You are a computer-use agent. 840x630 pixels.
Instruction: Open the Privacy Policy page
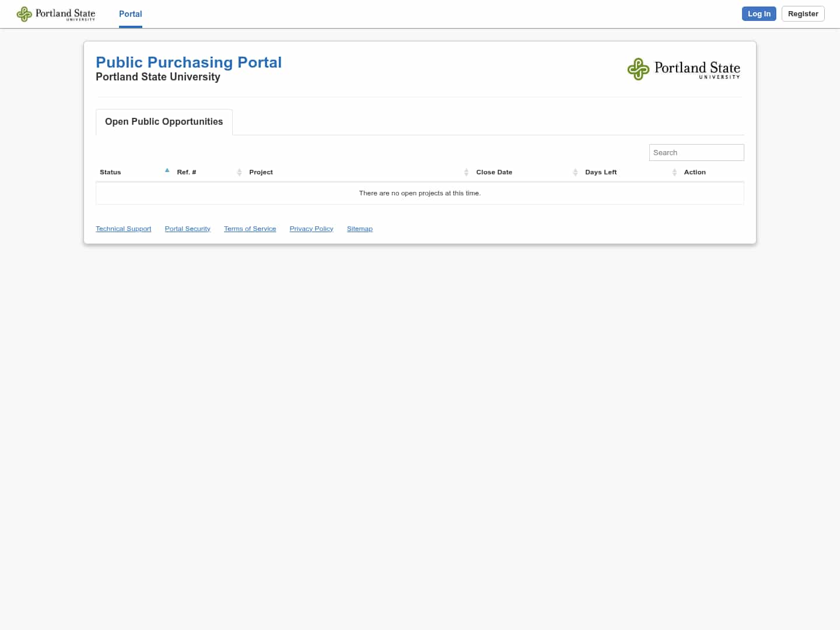(311, 228)
